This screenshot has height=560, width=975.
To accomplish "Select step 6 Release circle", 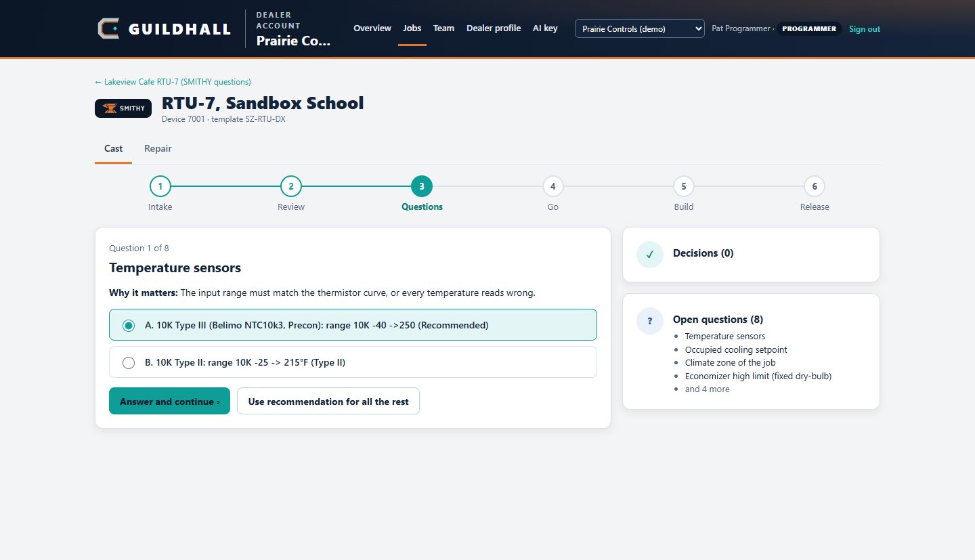I will pyautogui.click(x=815, y=186).
